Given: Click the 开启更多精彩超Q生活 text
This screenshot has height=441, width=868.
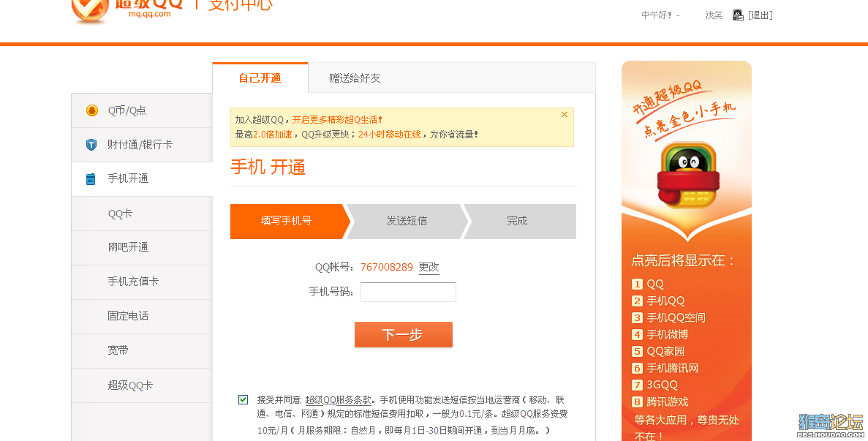Looking at the screenshot, I should click(337, 119).
